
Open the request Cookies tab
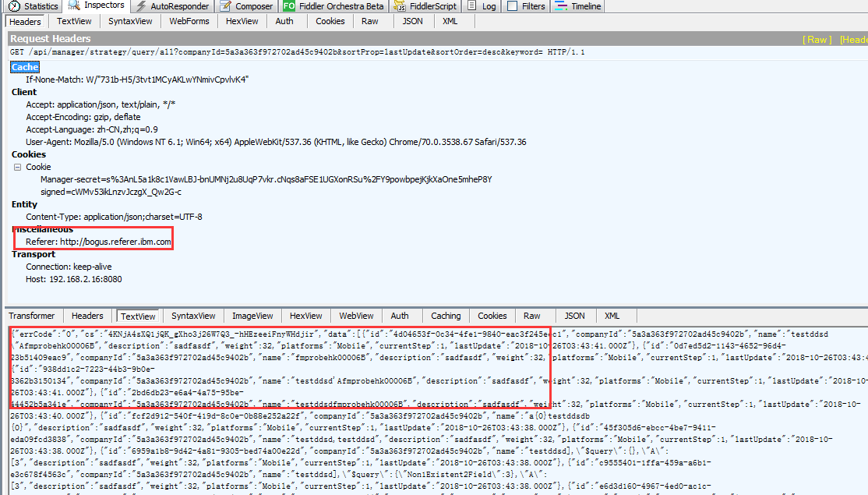(x=330, y=21)
